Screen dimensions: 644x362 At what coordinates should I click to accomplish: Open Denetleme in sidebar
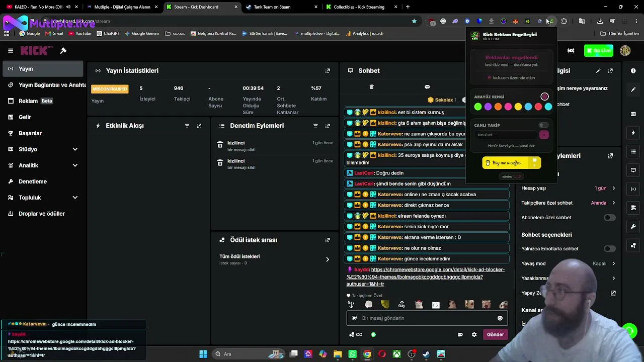tap(43, 182)
